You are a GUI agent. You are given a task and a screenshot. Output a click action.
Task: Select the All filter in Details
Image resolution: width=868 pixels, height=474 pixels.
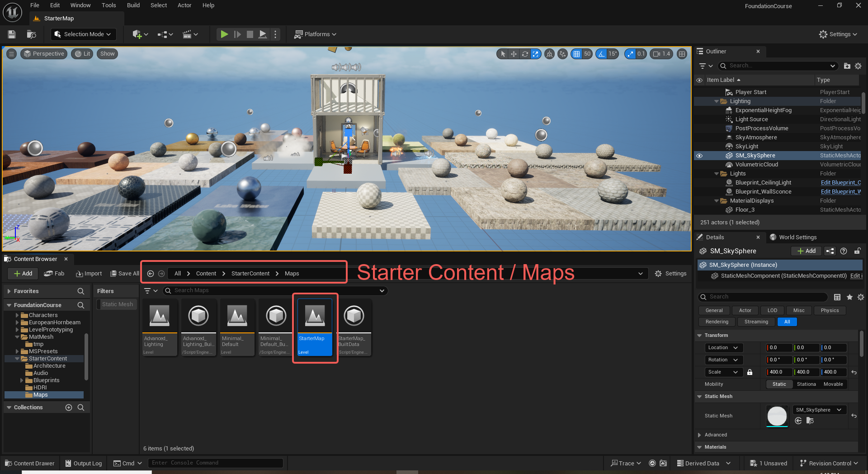point(787,322)
